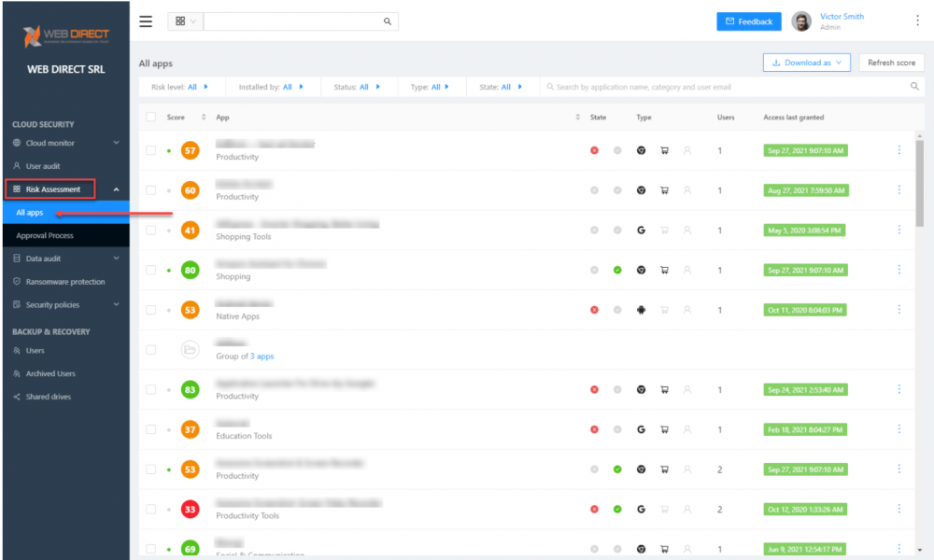The image size is (934, 560).
Task: Click the folder group icon above 3 apps
Action: [190, 350]
